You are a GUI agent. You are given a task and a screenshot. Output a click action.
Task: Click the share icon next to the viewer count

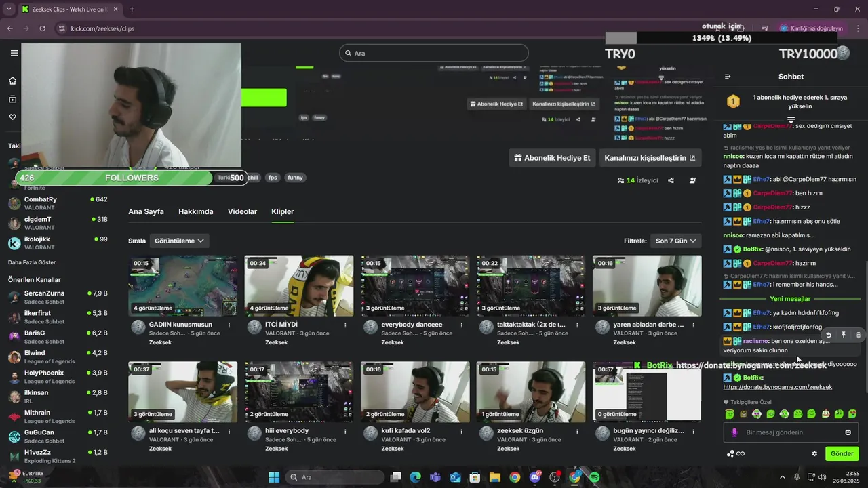[671, 180]
